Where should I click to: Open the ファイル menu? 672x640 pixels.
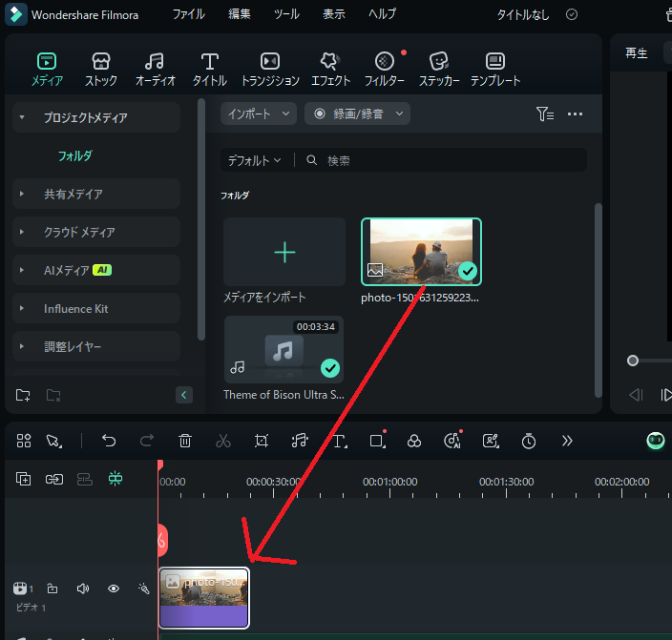coord(189,14)
